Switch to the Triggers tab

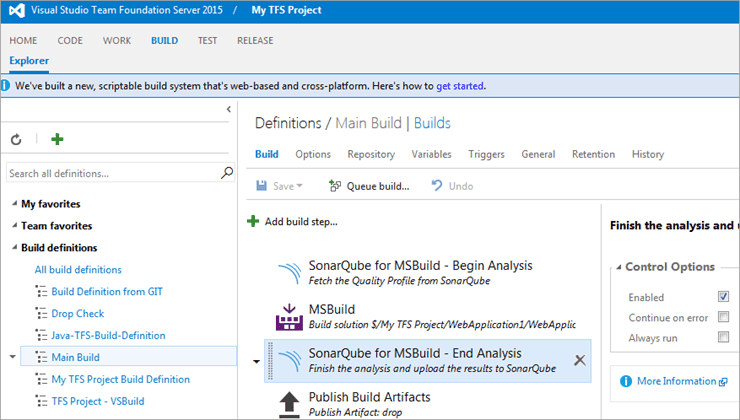pos(487,154)
